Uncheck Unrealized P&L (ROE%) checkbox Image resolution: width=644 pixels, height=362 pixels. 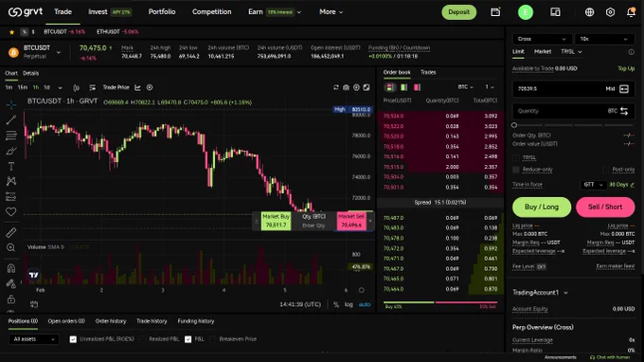(x=73, y=339)
